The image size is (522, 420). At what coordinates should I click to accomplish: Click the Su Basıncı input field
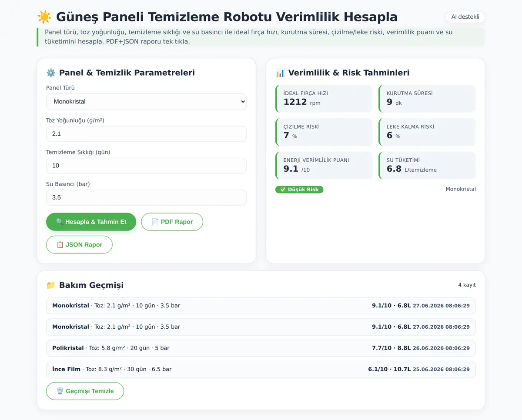(x=146, y=197)
